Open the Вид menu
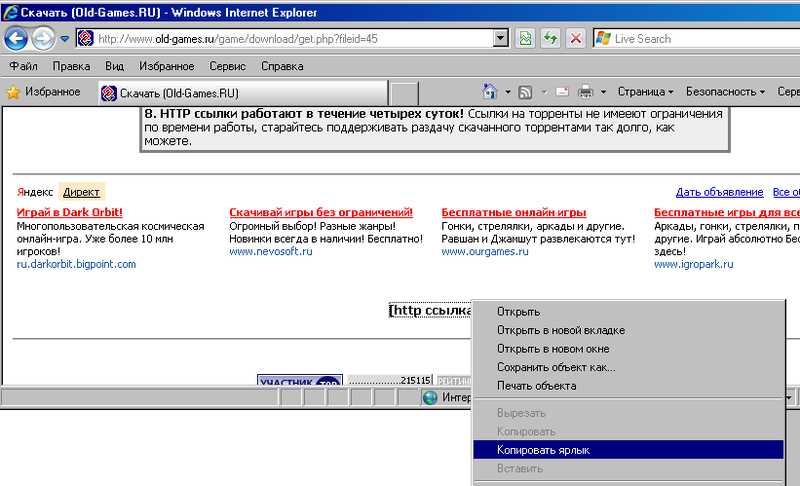The width and height of the screenshot is (800, 486). click(114, 66)
